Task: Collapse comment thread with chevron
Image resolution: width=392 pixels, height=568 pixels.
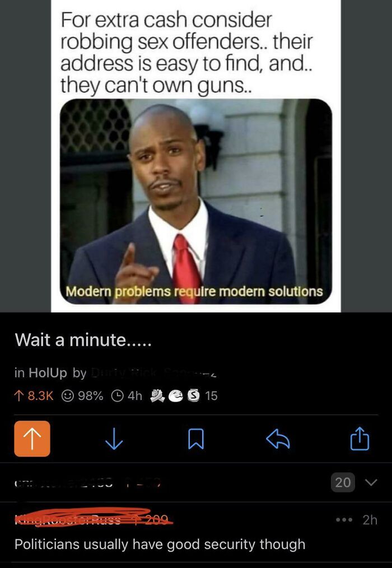Action: point(371,482)
